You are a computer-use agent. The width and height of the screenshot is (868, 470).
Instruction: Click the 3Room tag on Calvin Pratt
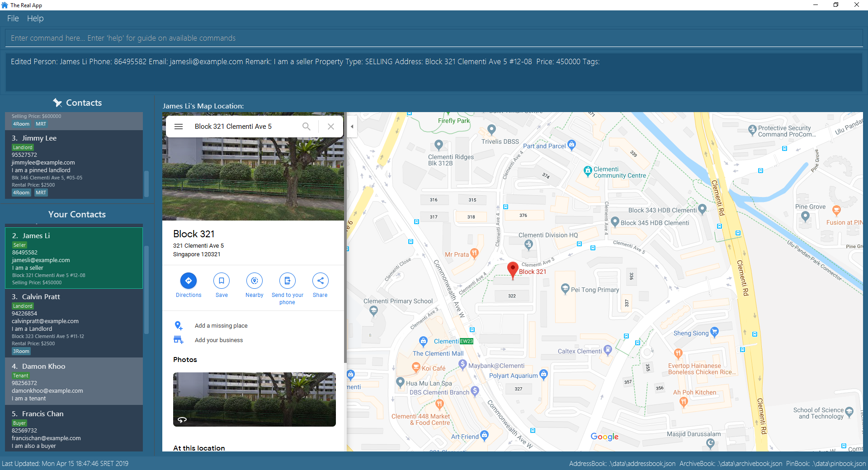point(21,351)
